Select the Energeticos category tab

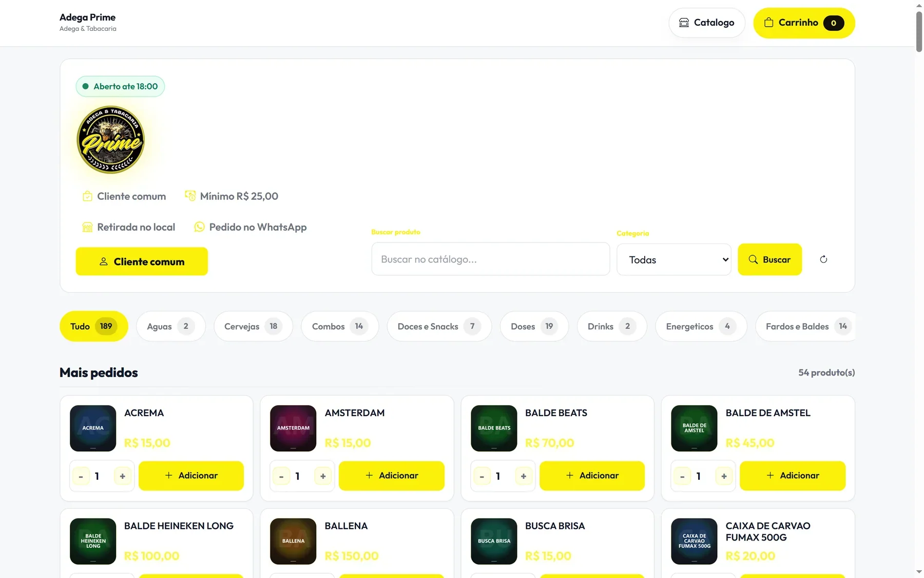click(x=701, y=326)
